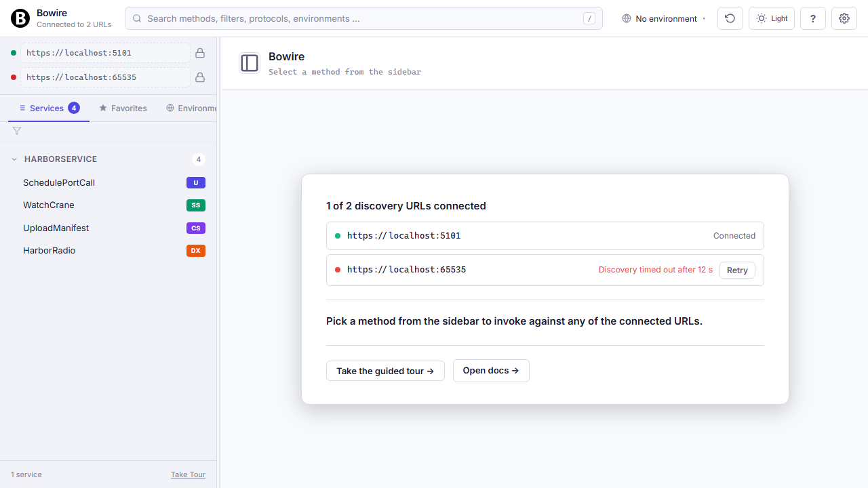Open the help question mark button

(813, 18)
